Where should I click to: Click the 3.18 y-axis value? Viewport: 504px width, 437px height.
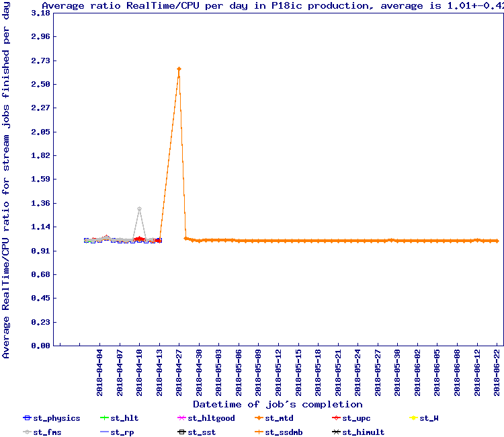pyautogui.click(x=40, y=13)
